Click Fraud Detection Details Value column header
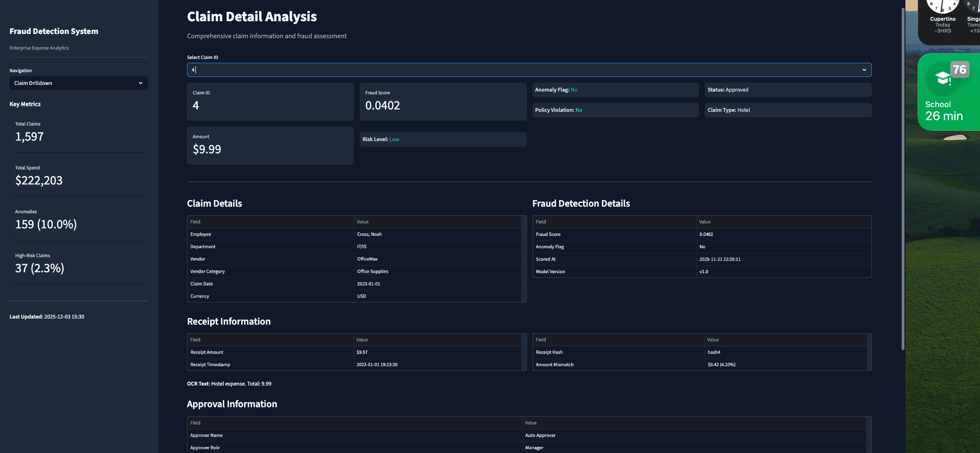The height and width of the screenshot is (453, 980). point(784,222)
